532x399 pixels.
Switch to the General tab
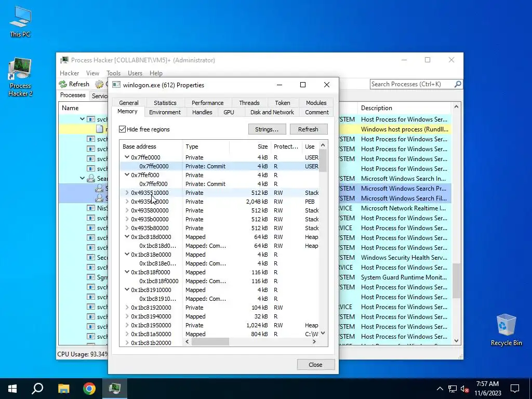click(x=129, y=103)
